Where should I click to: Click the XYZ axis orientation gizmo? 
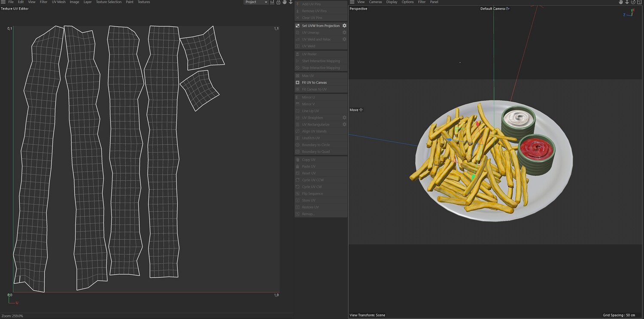pos(629,13)
